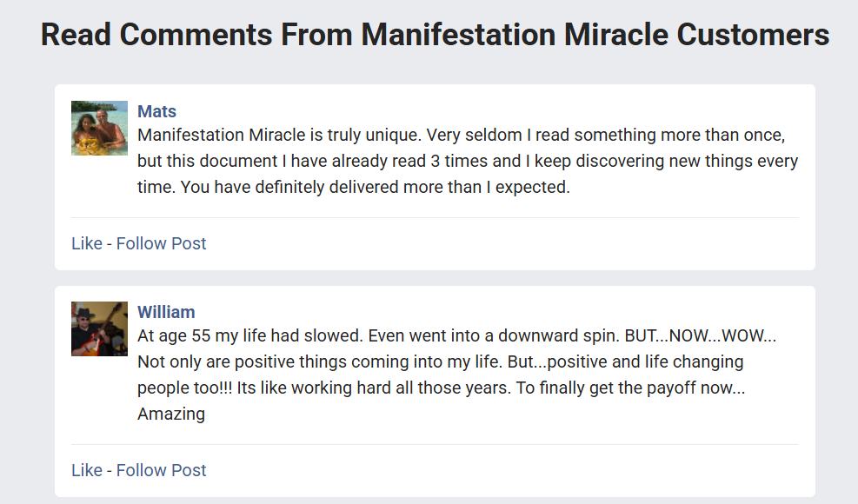Follow Post under Mats' comment
Screen dimensions: 858x504
point(161,243)
